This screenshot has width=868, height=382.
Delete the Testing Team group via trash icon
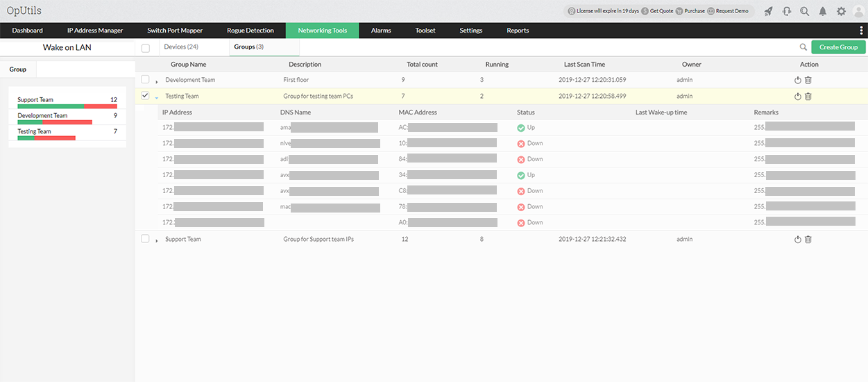click(x=808, y=96)
